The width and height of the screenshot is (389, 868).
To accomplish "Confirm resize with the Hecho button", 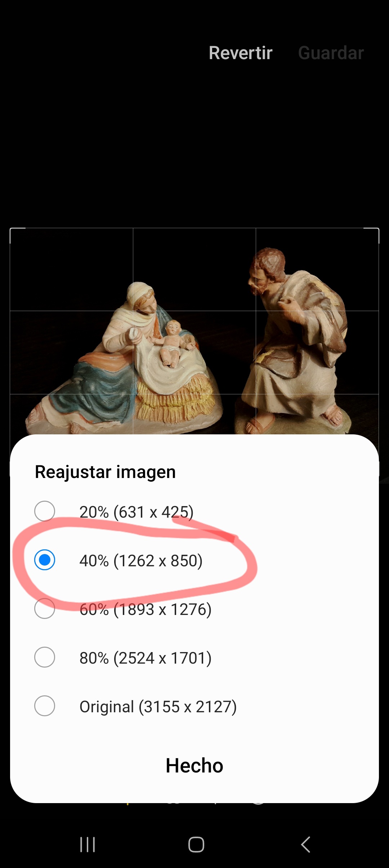I will point(194,765).
